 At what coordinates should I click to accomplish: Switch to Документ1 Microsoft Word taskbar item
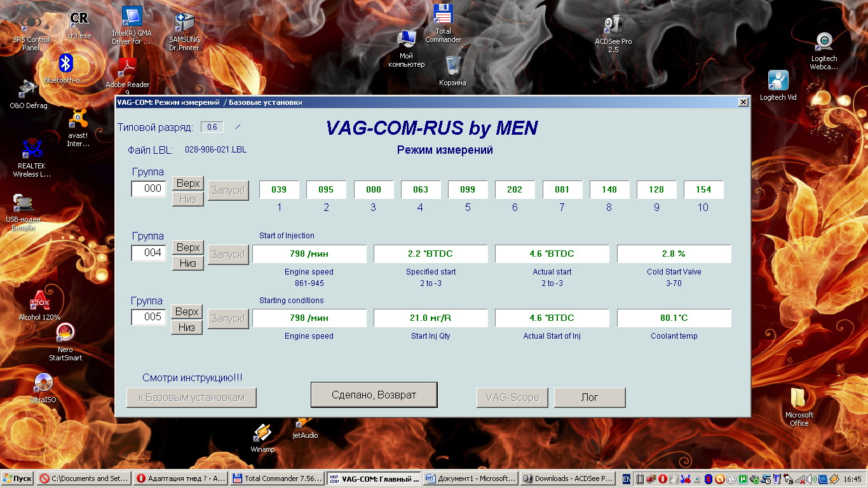(x=470, y=479)
